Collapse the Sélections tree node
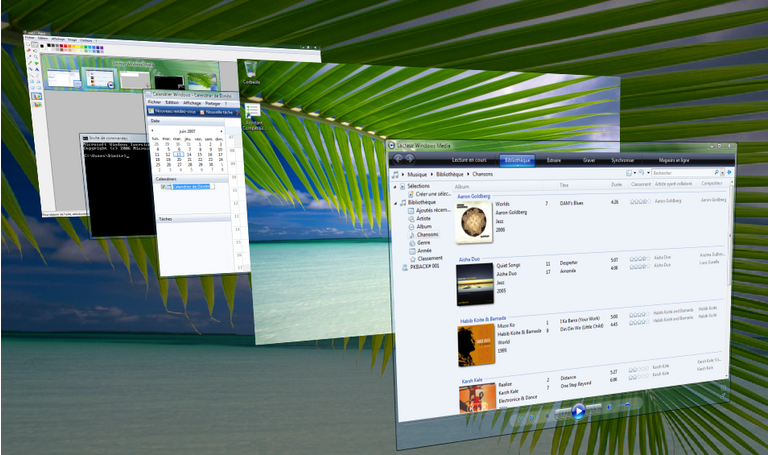 (x=395, y=187)
